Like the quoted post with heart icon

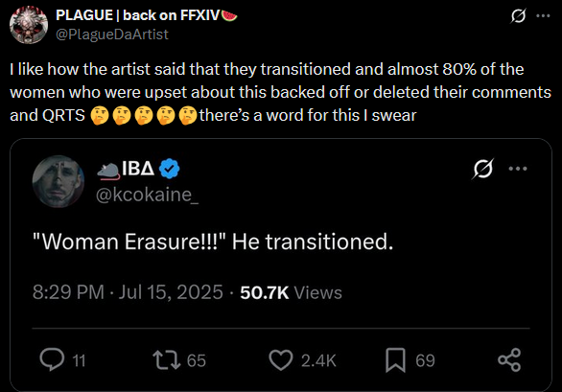coord(281,360)
